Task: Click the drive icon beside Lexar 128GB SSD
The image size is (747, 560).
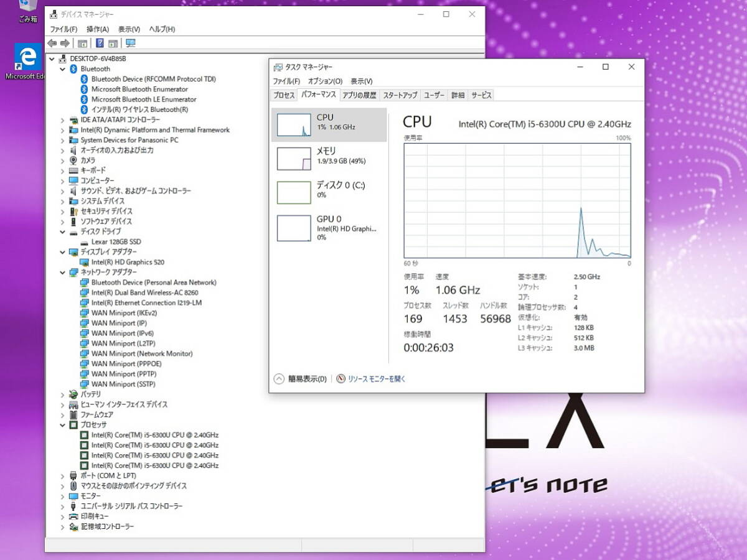Action: [85, 241]
